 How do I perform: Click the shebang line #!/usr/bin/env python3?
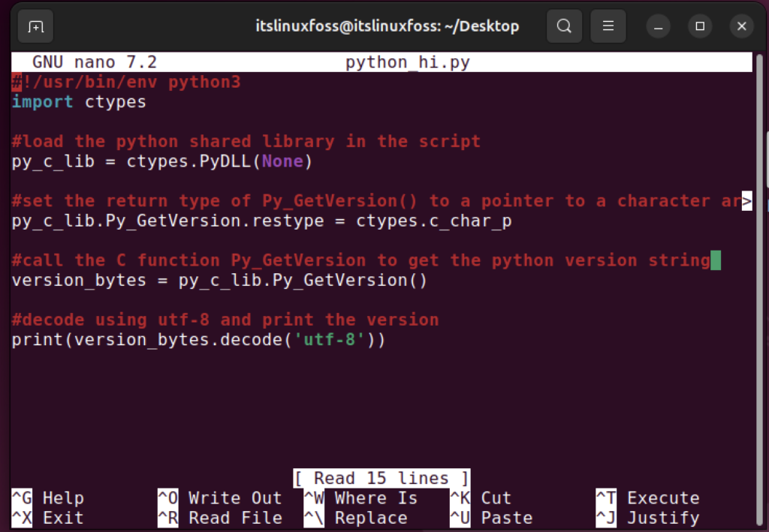[126, 82]
